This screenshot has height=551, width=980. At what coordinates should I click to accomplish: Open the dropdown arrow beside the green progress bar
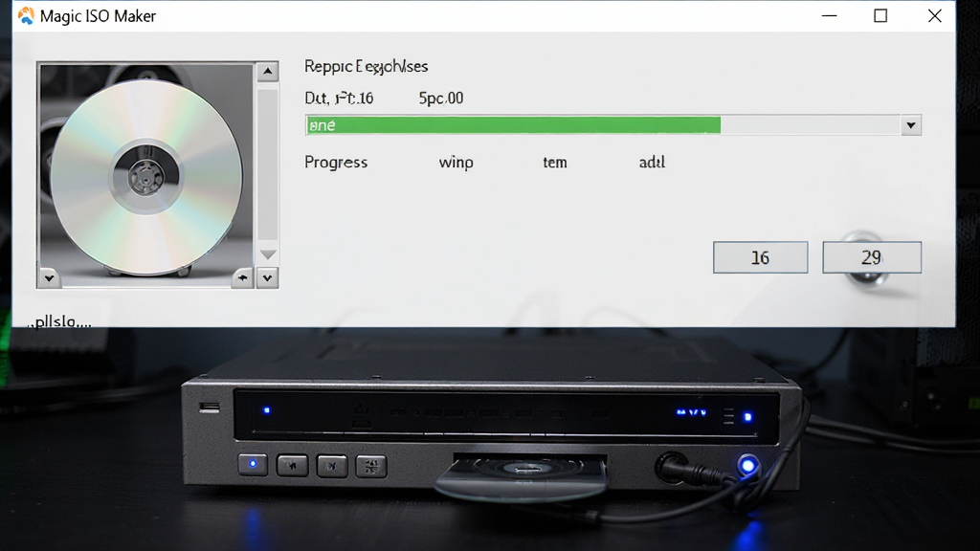[911, 125]
